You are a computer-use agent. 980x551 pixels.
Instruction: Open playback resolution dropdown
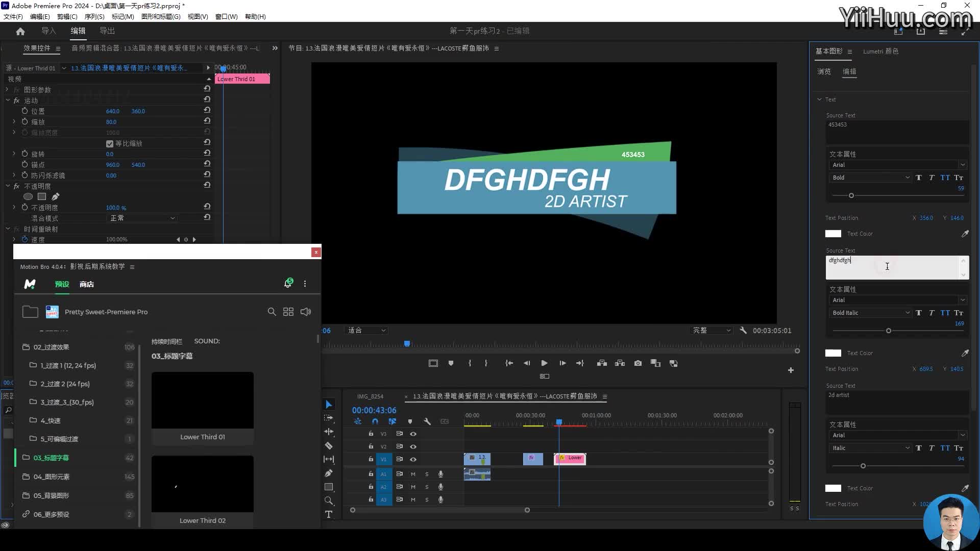[x=711, y=330]
